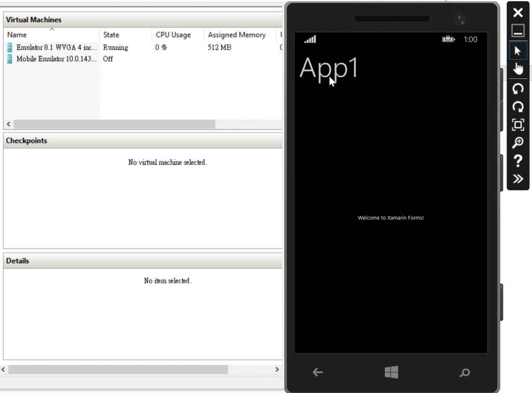Viewport: 532px width, 393px height.
Task: Click bottom pane left scroll arrow
Action: (x=3, y=370)
